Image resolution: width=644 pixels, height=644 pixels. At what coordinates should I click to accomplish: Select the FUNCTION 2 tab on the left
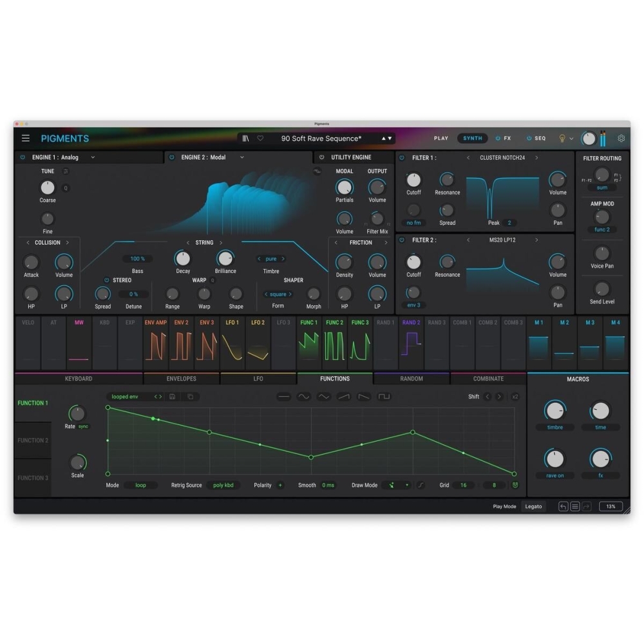(x=32, y=440)
